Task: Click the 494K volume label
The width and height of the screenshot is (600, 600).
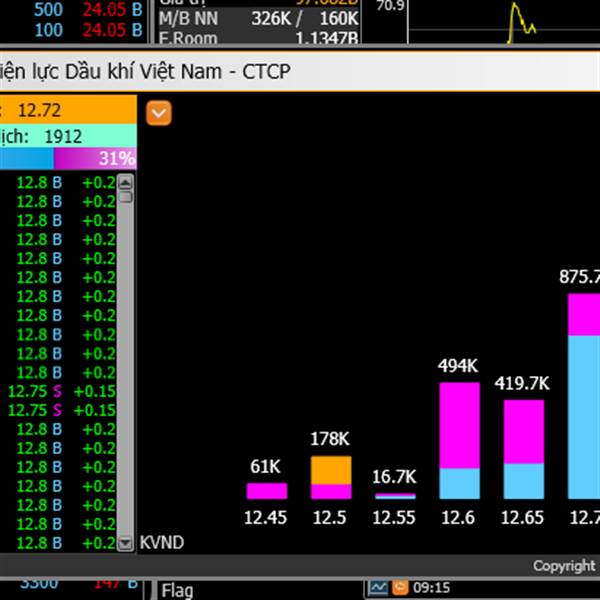Action: pos(458,366)
